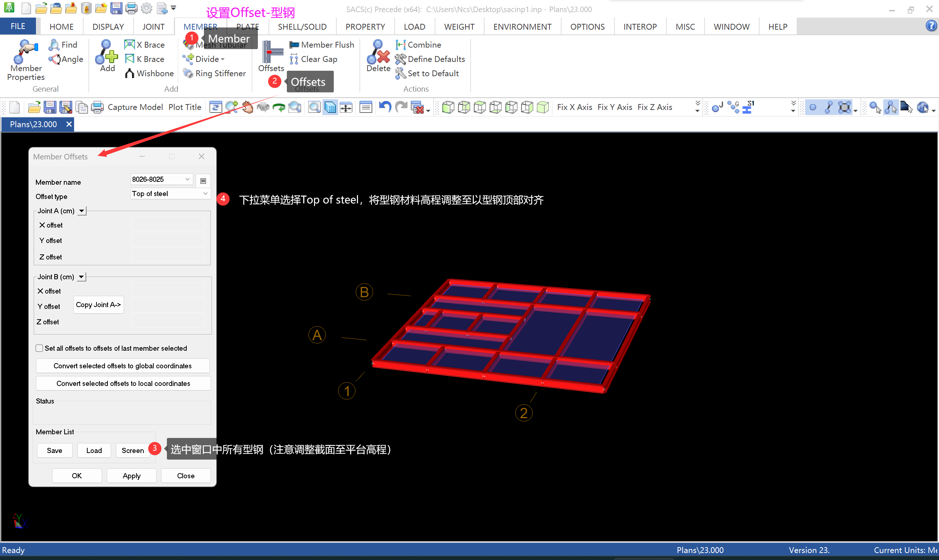
Task: Select the Add member tool
Action: (106, 53)
